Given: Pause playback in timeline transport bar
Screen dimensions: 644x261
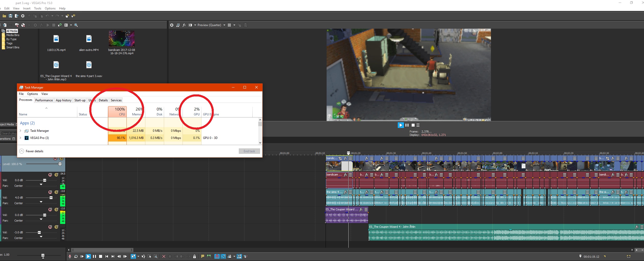Looking at the screenshot, I should point(94,256).
